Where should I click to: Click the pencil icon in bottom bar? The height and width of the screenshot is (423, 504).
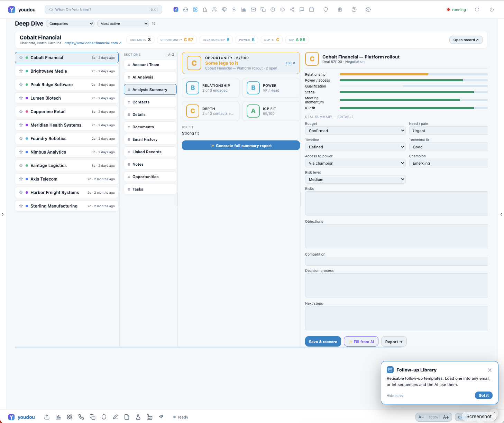pos(116,417)
